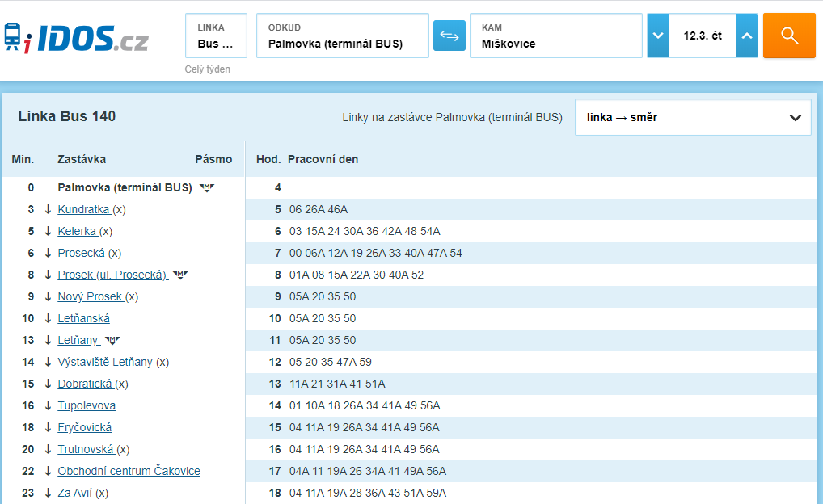Click metro icon beside Prosek (ul. Prosecká)
Viewport: 823px width, 504px height.
(180, 275)
